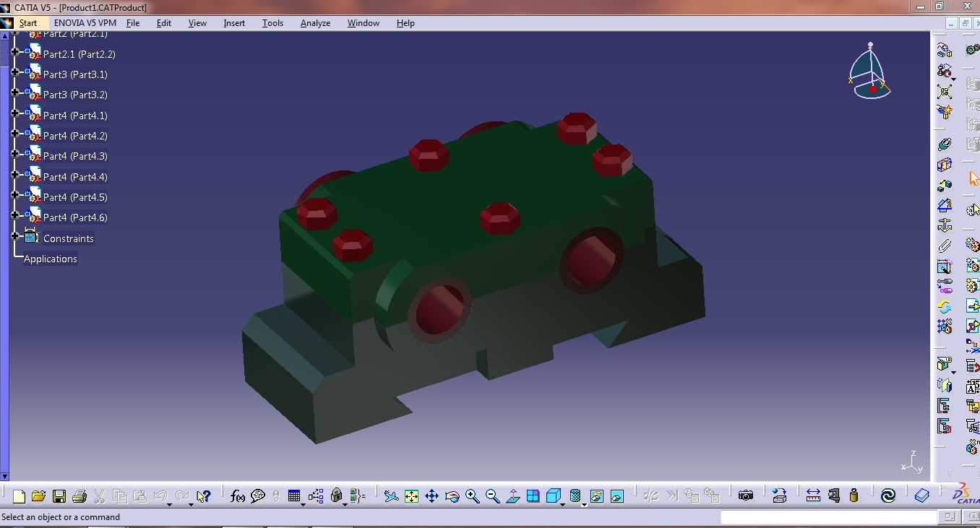Select the Coincidence Constraint tool
Screen dimensions: 980x528
pyautogui.click(x=944, y=144)
